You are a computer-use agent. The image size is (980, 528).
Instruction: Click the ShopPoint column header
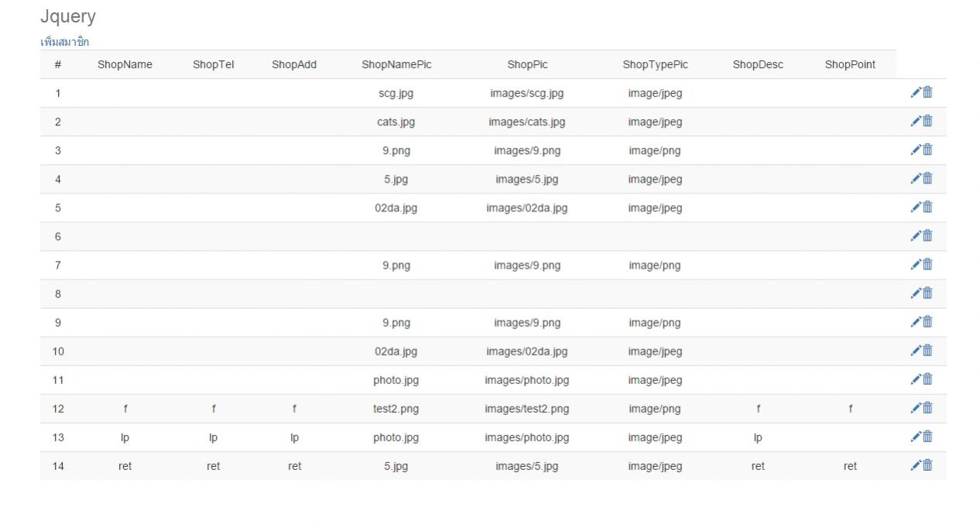click(850, 65)
